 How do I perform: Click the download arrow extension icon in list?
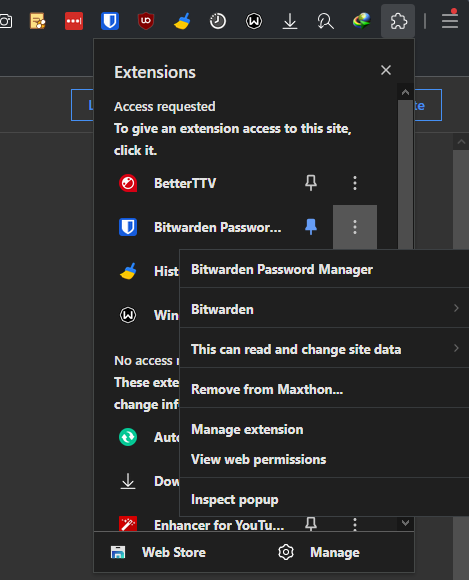click(x=128, y=481)
